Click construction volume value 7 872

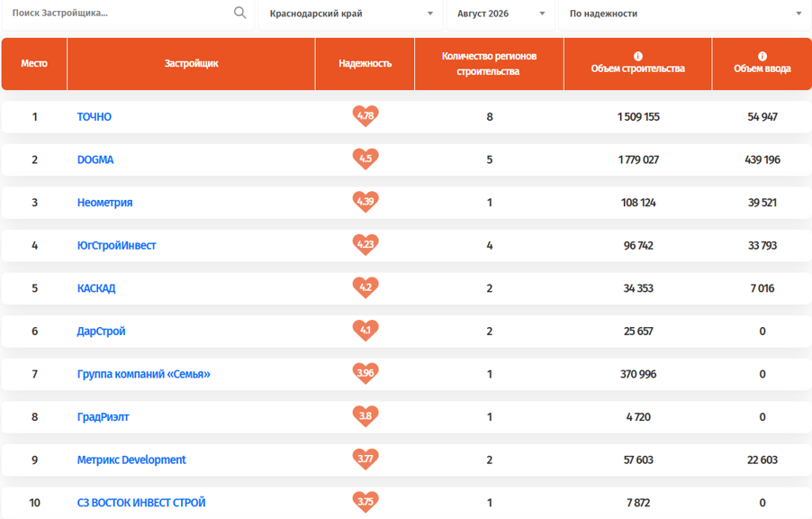[638, 503]
